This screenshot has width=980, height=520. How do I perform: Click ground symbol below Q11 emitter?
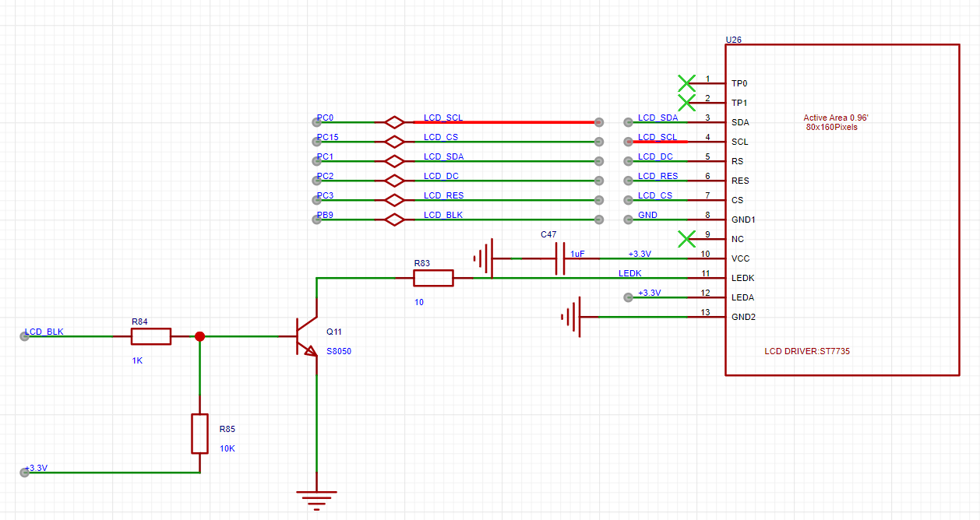tap(316, 500)
